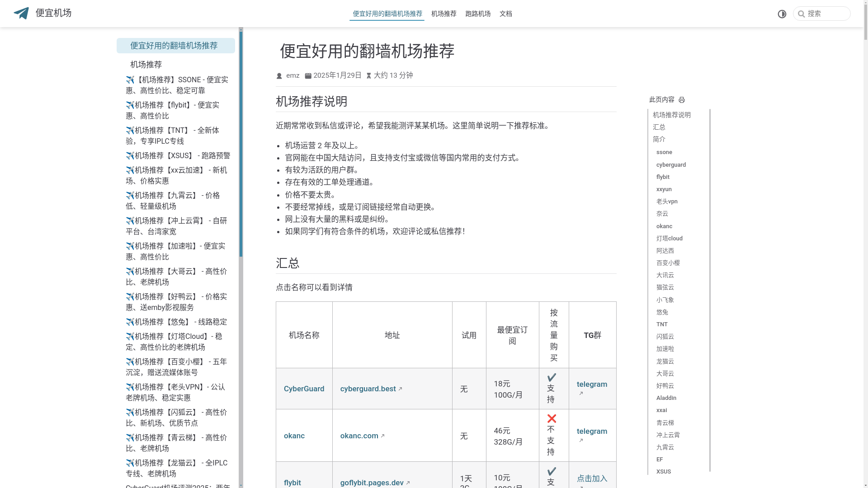Open flybit name link in table
The width and height of the screenshot is (868, 488).
292,483
